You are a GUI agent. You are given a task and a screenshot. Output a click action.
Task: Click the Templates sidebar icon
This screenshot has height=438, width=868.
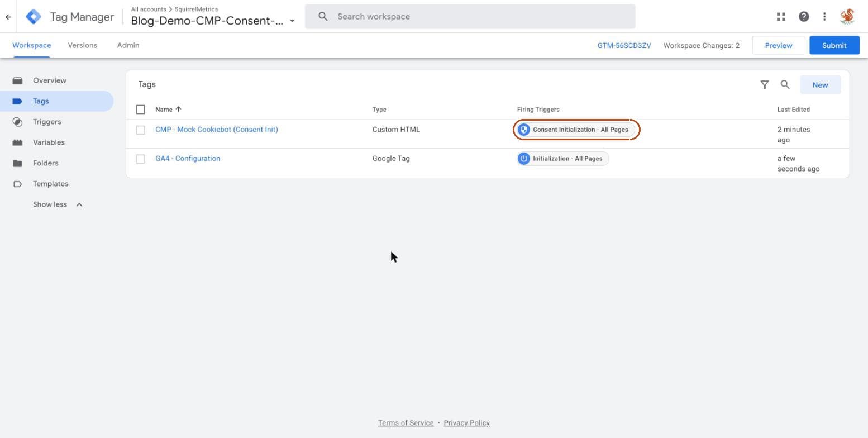(x=17, y=184)
